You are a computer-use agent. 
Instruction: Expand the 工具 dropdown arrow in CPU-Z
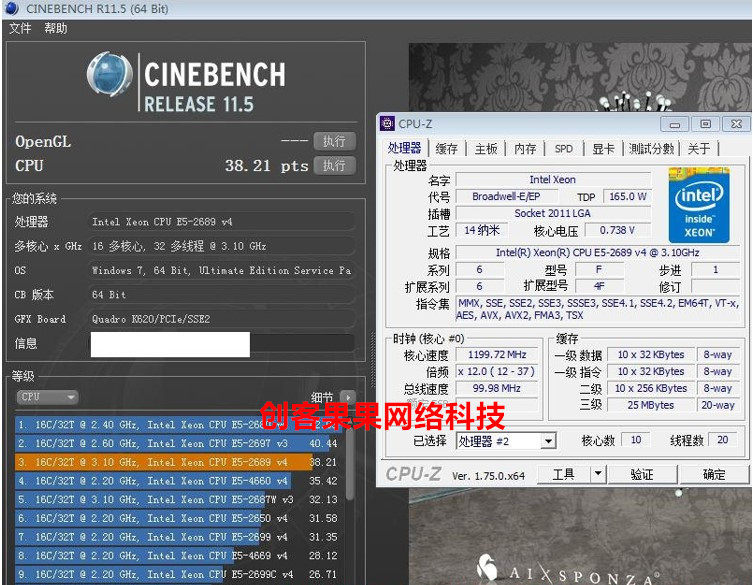pyautogui.click(x=598, y=475)
